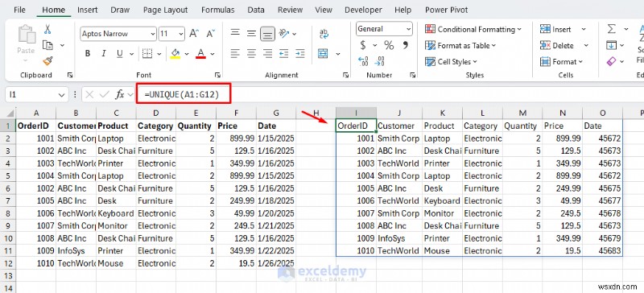Click the formula bar confirm checkmark

[x=105, y=94]
